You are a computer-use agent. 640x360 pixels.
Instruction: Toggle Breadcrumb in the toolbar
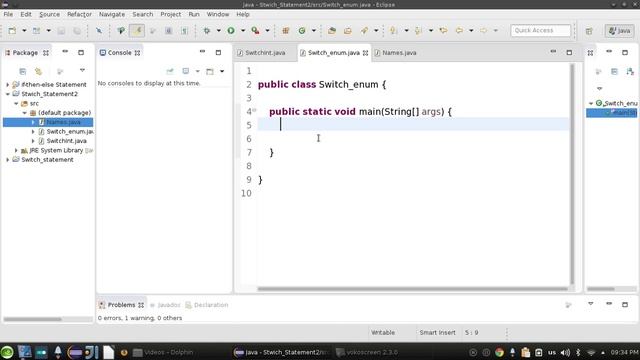(121, 31)
